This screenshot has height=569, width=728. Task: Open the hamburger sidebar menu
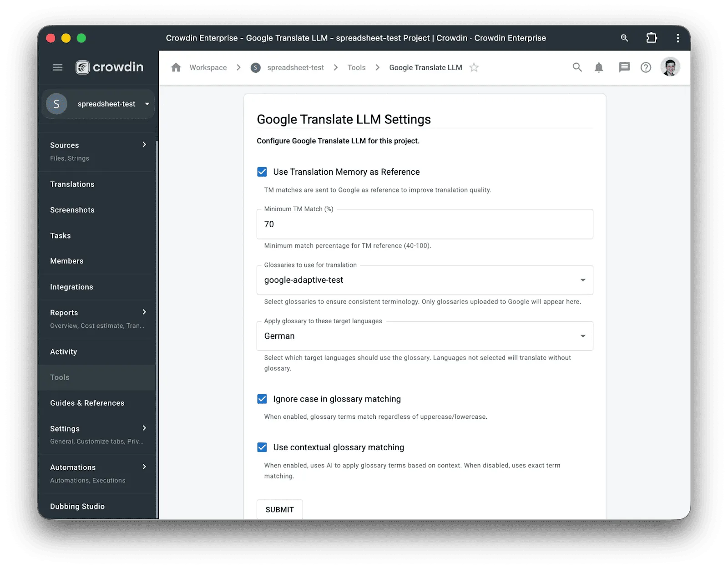click(57, 67)
